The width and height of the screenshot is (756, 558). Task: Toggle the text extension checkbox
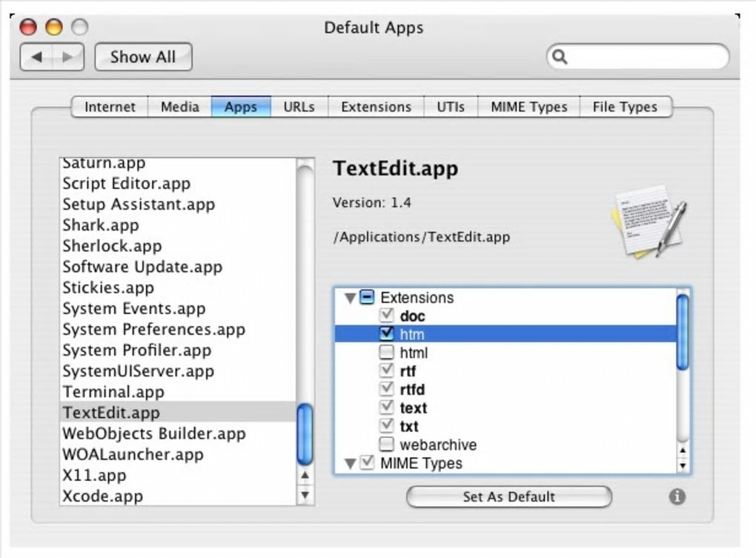[387, 407]
